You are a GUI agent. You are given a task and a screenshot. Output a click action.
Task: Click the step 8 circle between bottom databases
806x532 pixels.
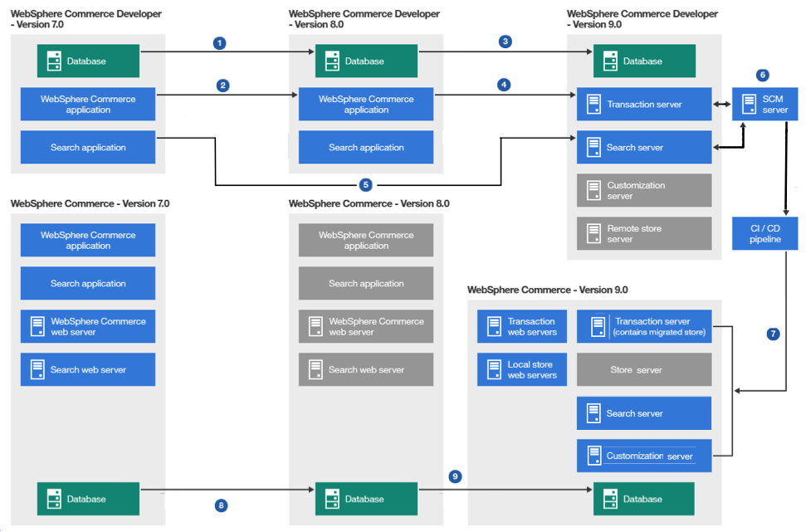point(221,505)
